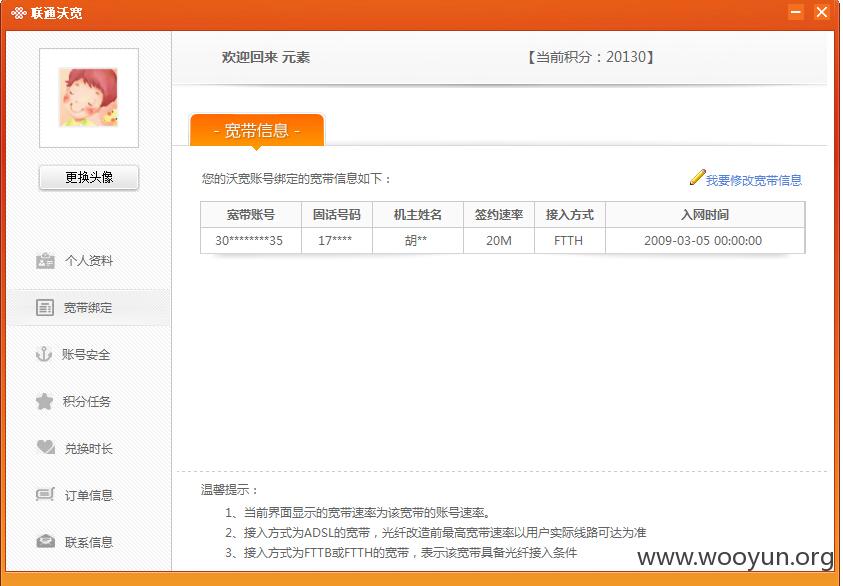Close the 联通沃宽 window
This screenshot has width=843, height=586.
click(x=821, y=12)
